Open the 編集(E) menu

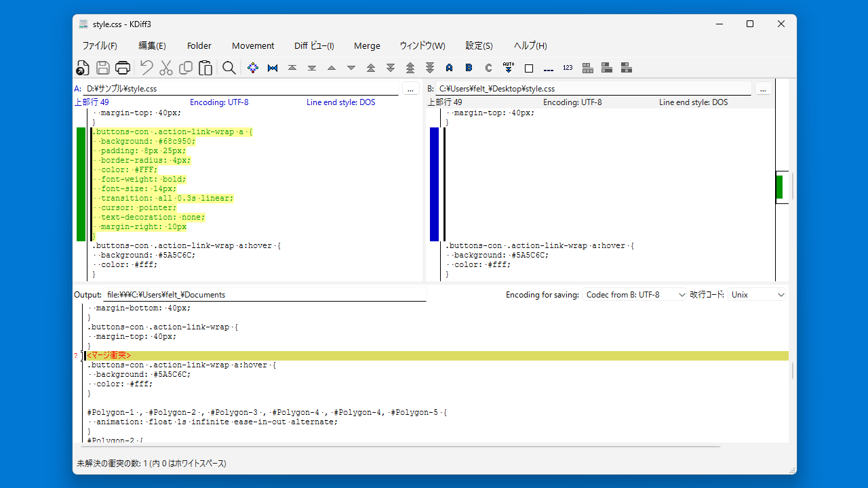click(x=152, y=45)
